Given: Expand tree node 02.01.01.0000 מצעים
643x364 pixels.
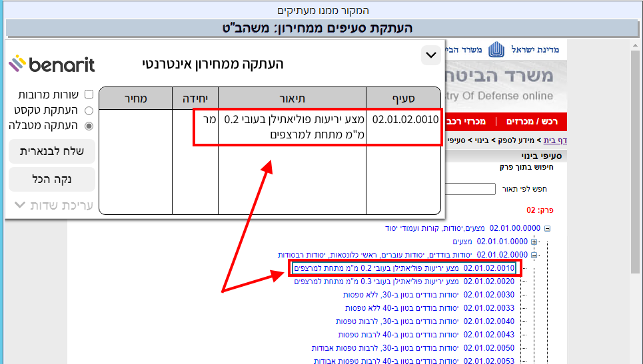Looking at the screenshot, I should 534,242.
